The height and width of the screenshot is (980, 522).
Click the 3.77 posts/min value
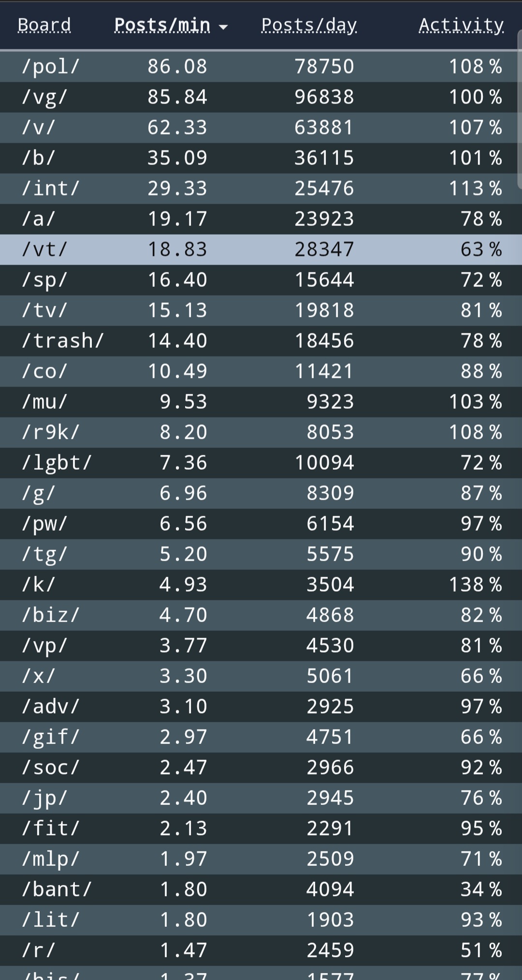click(183, 645)
